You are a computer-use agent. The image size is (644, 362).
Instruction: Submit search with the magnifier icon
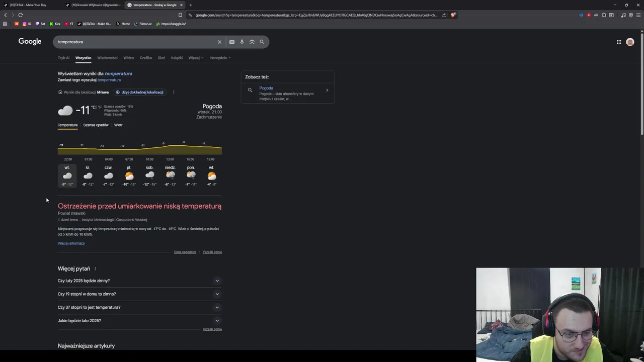262,42
